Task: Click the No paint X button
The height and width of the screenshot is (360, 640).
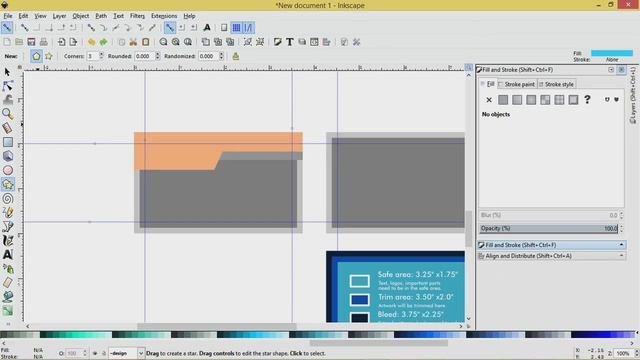Action: click(489, 100)
